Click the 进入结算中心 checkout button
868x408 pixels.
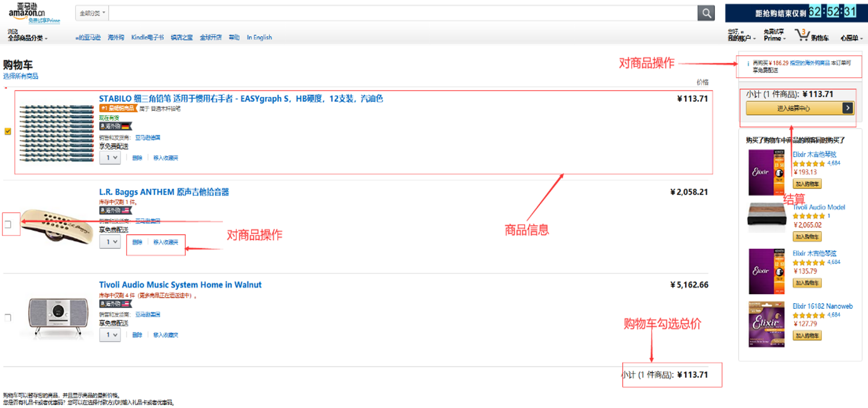click(x=800, y=108)
